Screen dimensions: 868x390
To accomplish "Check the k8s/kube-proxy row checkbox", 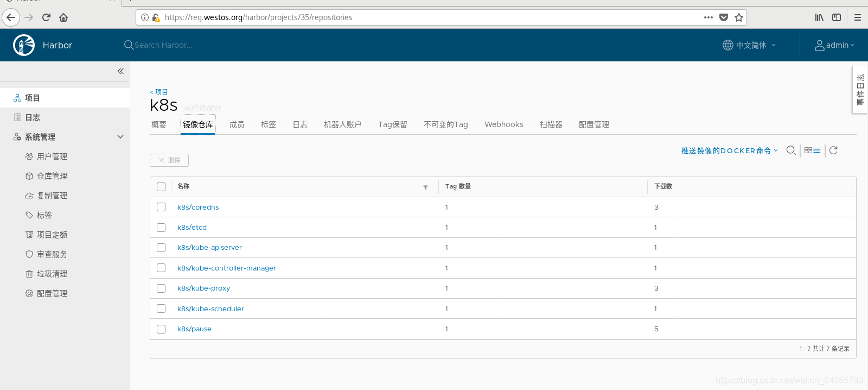I will (x=161, y=288).
